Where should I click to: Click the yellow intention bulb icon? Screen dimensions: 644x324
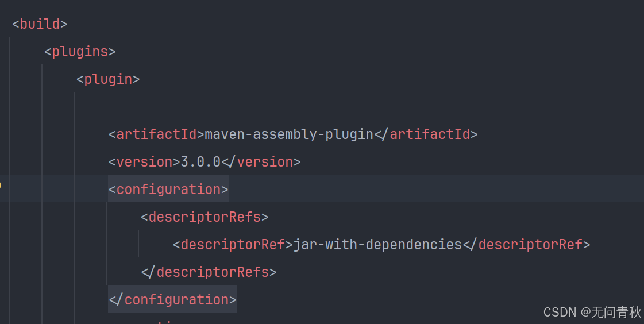click(1, 185)
